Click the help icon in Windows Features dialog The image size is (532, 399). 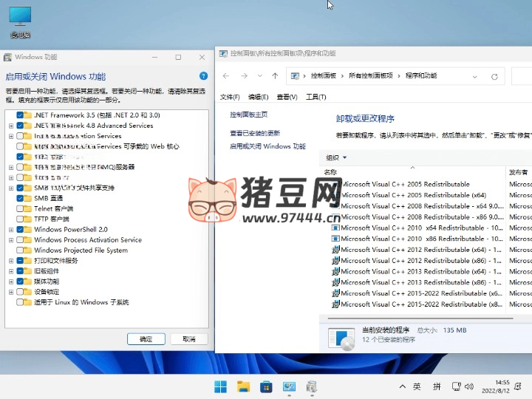(x=204, y=76)
